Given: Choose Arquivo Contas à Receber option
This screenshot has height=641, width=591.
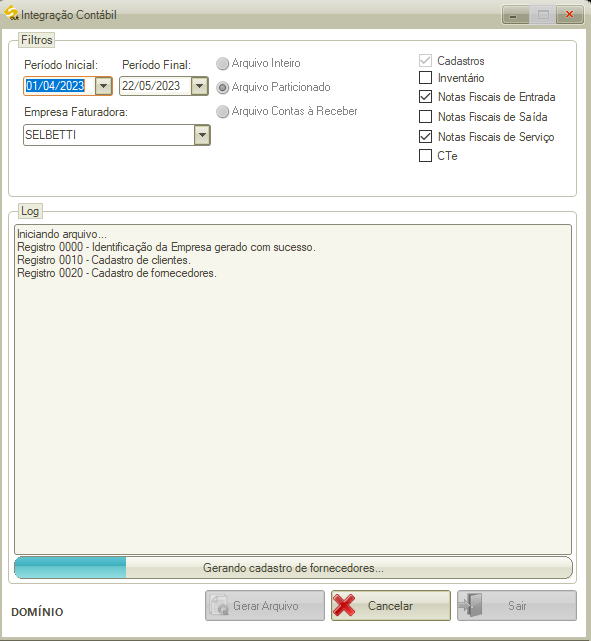Looking at the screenshot, I should point(222,112).
